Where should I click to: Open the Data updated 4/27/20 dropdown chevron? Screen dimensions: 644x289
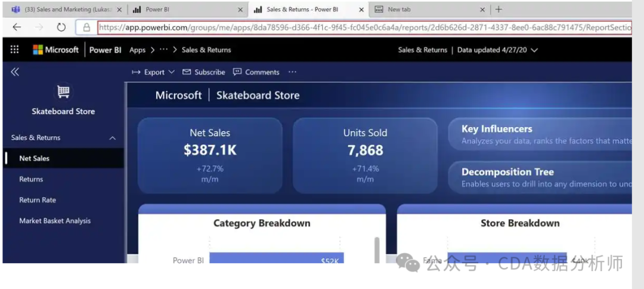(534, 50)
